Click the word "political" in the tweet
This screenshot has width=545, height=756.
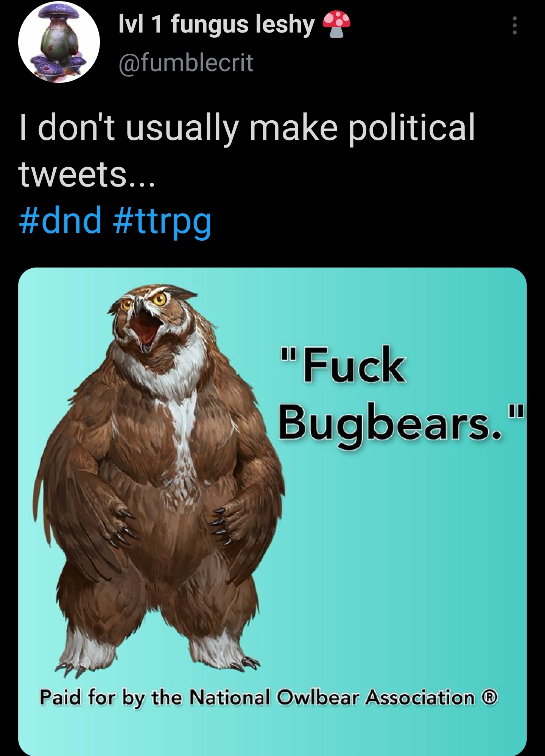click(x=411, y=129)
